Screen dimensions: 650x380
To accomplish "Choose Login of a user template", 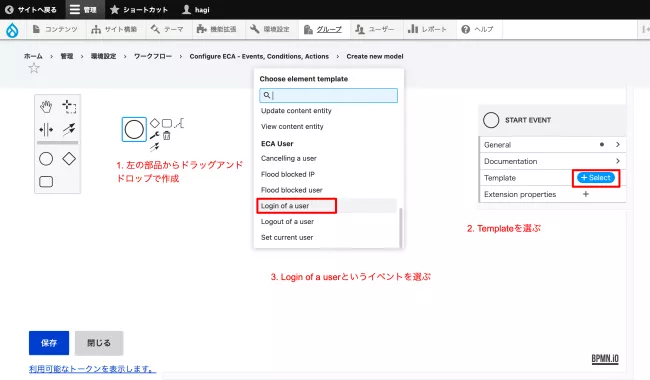I will tap(285, 206).
